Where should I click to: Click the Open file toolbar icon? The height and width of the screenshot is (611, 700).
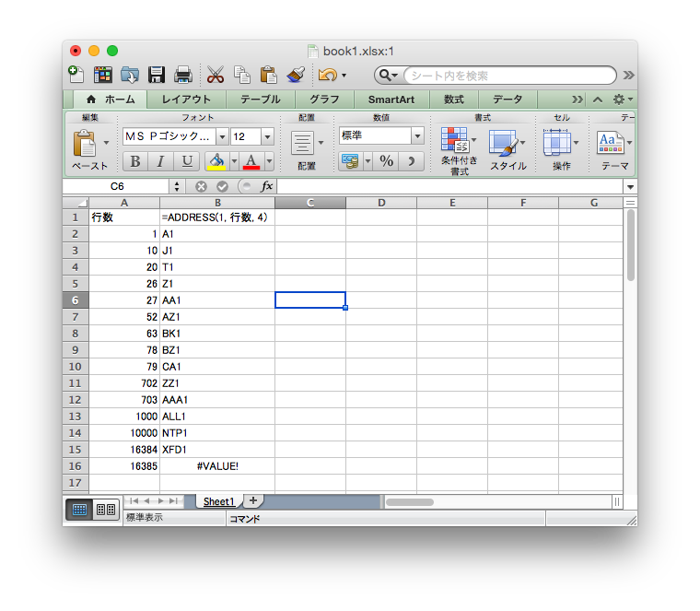130,75
